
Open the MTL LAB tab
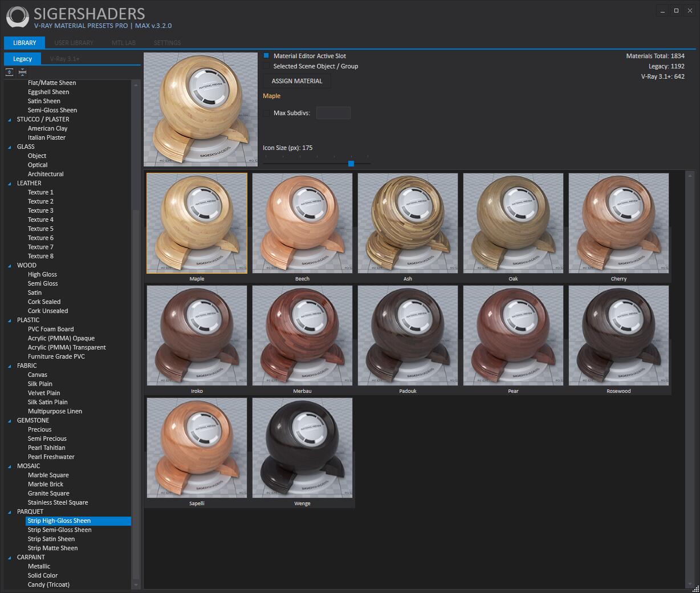[x=124, y=43]
